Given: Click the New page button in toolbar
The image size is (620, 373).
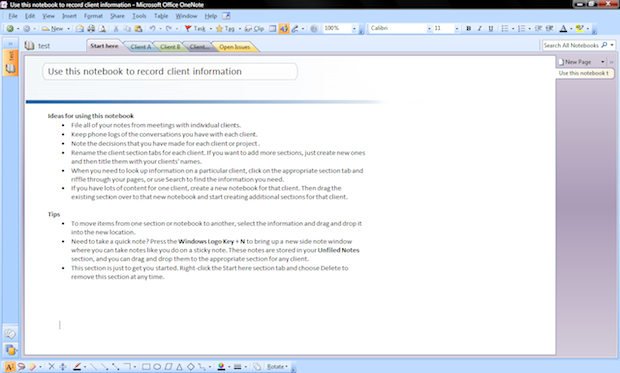Looking at the screenshot, I should pos(53,28).
